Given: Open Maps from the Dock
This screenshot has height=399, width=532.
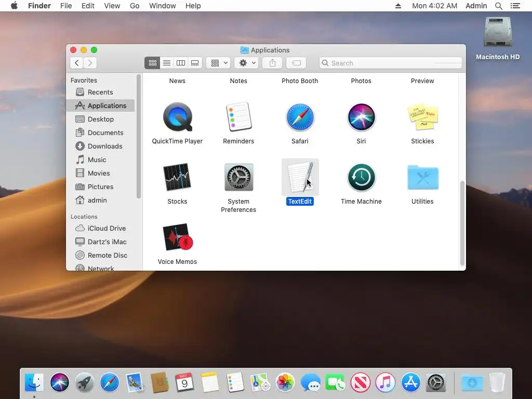Looking at the screenshot, I should click(260, 382).
